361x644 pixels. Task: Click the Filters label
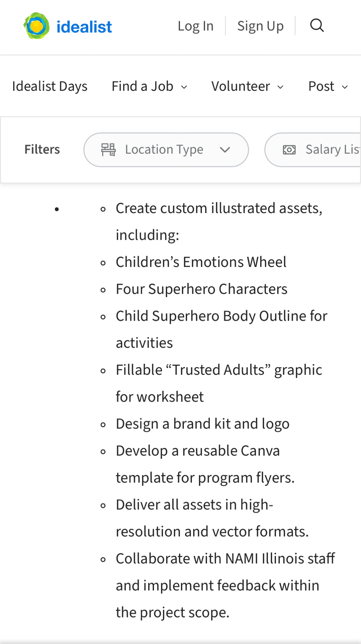coord(42,150)
